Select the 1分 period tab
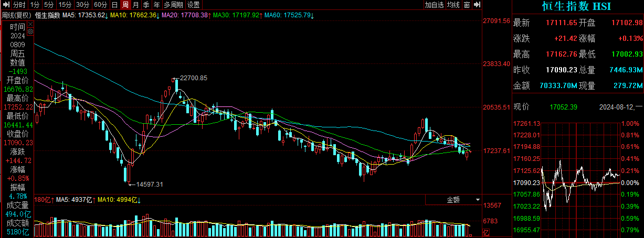Viewport: 644px width, 238px height. click(35, 5)
